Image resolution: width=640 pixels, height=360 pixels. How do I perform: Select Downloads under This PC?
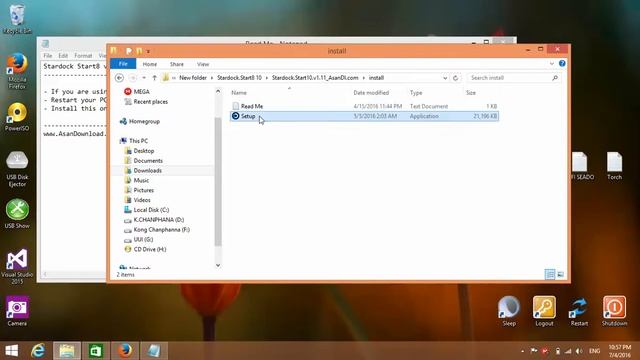(147, 171)
